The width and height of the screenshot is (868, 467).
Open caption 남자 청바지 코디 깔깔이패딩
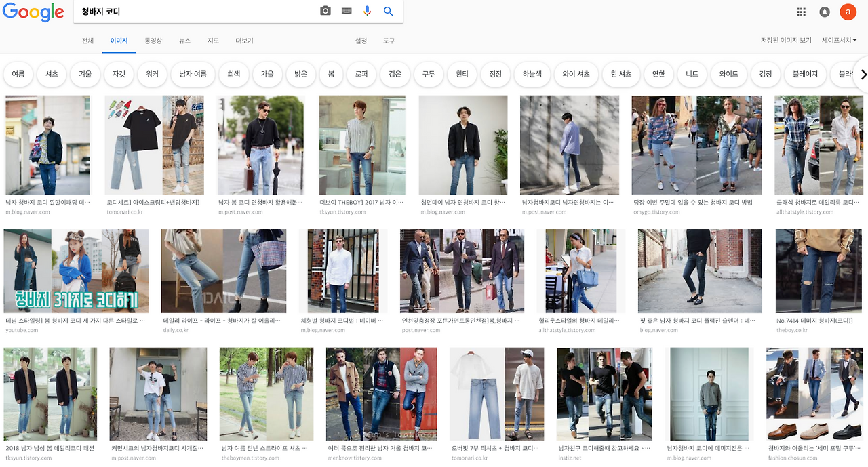(47, 202)
